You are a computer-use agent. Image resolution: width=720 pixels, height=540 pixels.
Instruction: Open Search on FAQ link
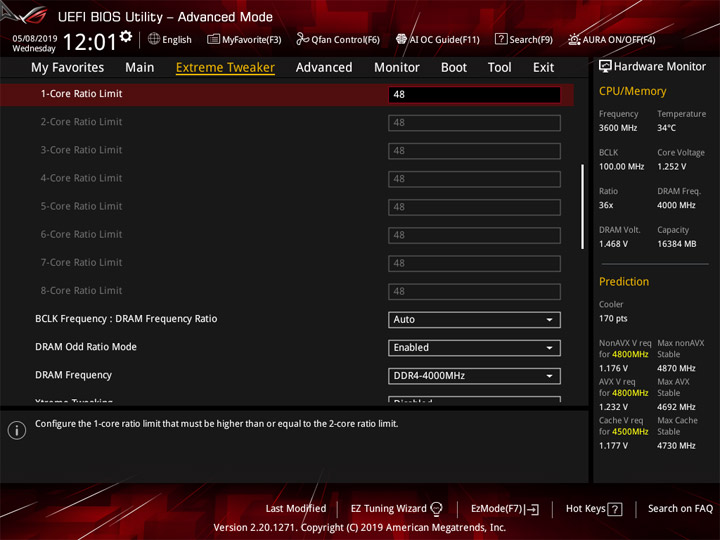click(x=680, y=508)
